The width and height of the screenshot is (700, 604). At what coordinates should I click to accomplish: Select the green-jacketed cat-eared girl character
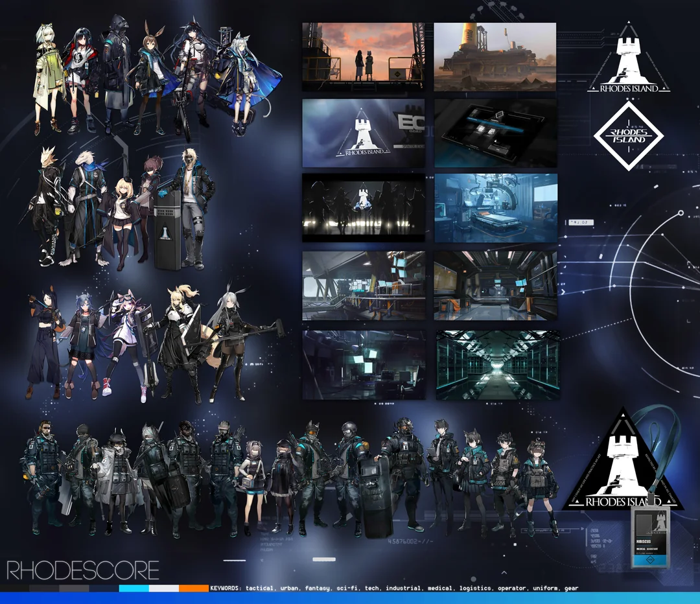[x=48, y=78]
